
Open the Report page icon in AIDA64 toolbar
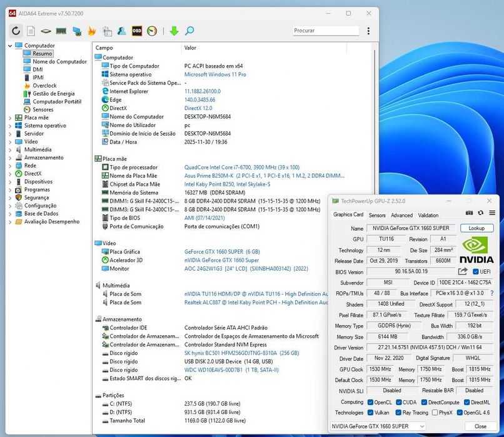(31, 31)
